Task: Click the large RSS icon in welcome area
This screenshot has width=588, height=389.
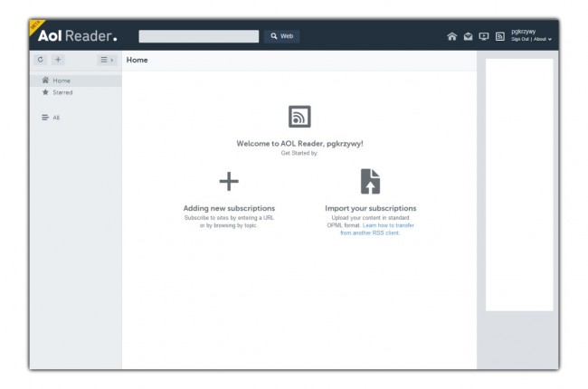Action: [299, 117]
